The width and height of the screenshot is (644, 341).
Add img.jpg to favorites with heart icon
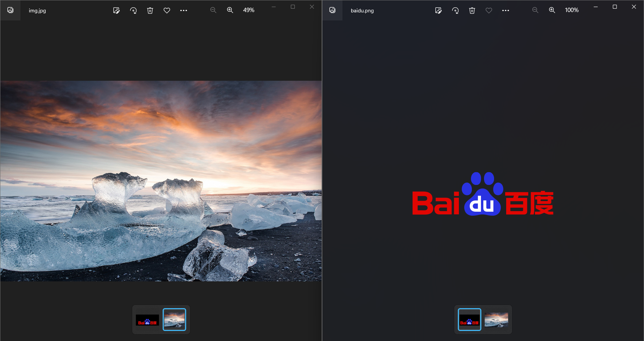click(167, 10)
